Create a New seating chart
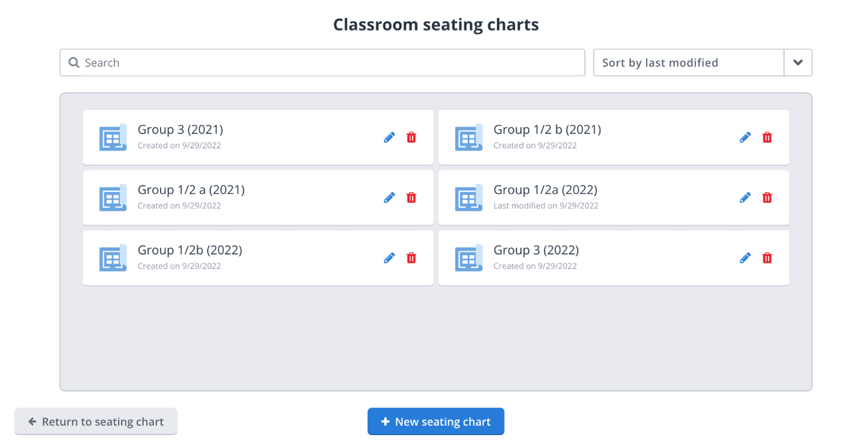Screen dimensions: 868x448 pos(435,422)
